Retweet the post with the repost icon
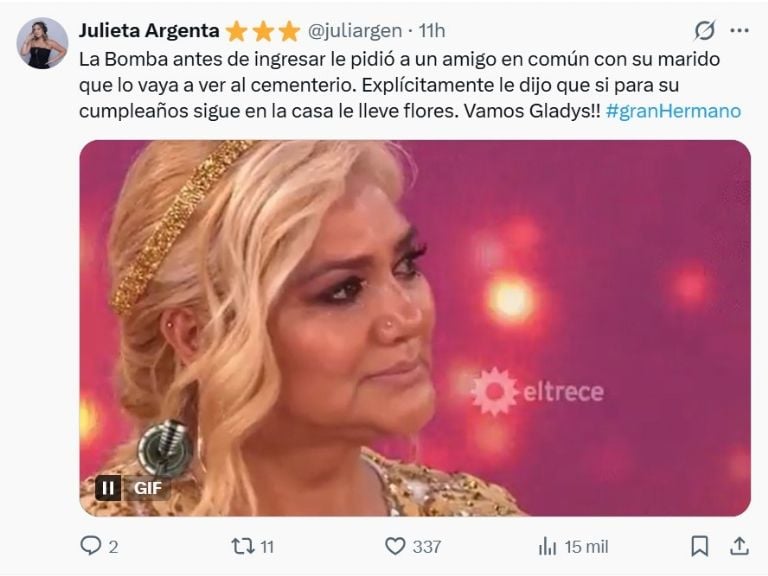Image resolution: width=768 pixels, height=576 pixels. pyautogui.click(x=242, y=546)
